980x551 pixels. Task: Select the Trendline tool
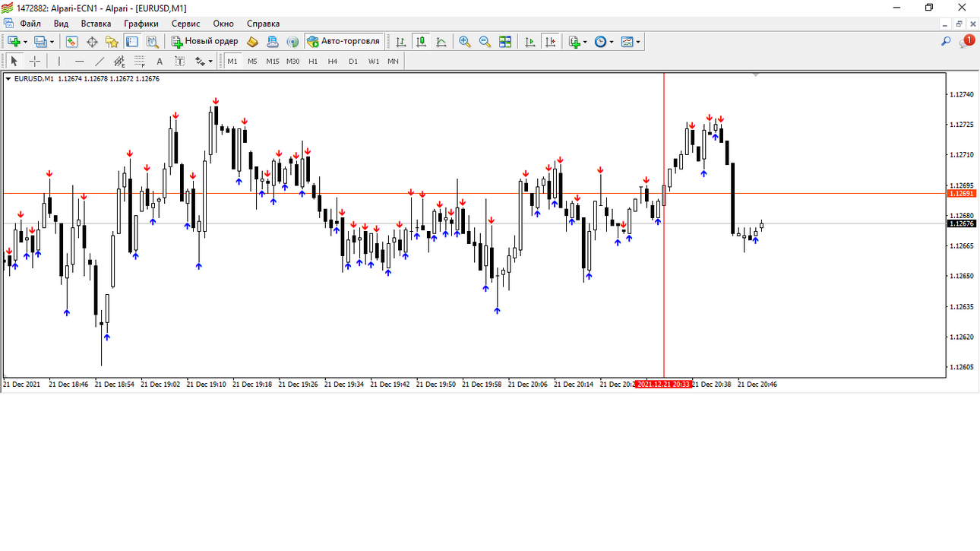tap(100, 62)
